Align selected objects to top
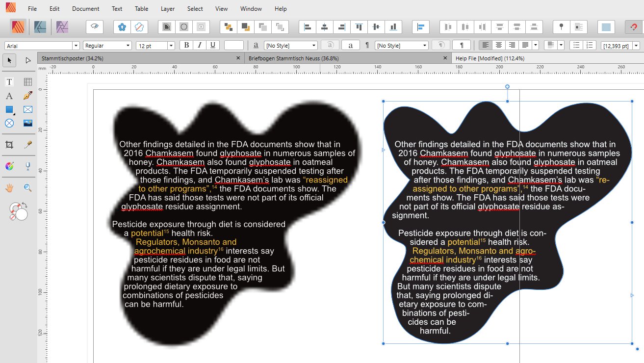The width and height of the screenshot is (644, 363). [359, 27]
